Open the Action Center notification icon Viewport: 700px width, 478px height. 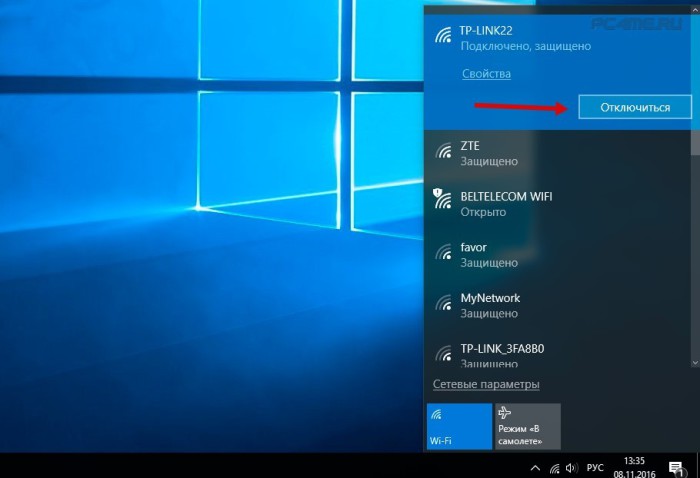point(676,468)
